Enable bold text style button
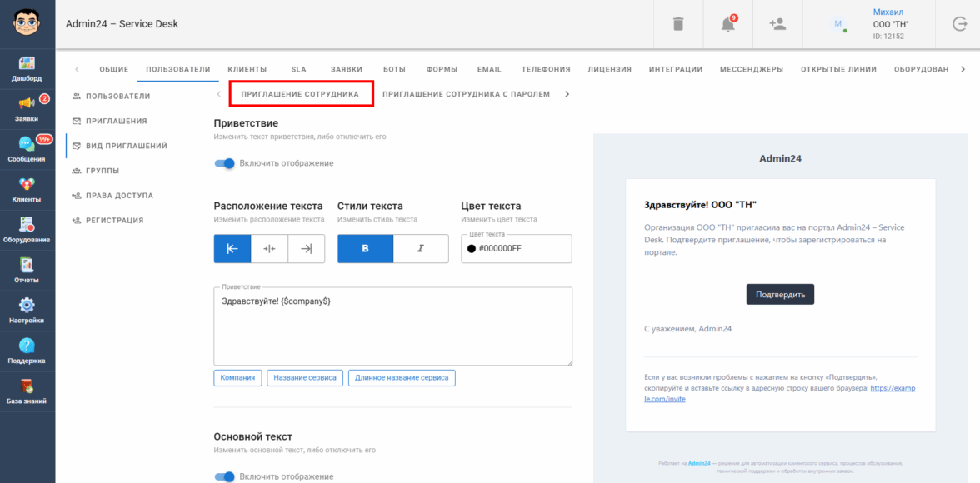 (x=365, y=249)
